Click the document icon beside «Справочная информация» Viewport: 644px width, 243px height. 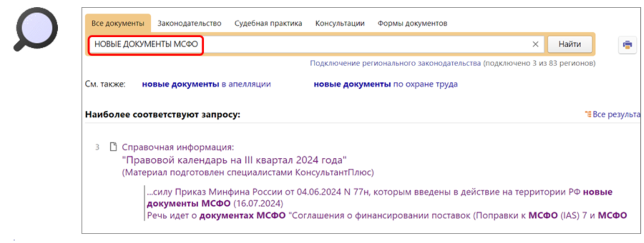[113, 147]
